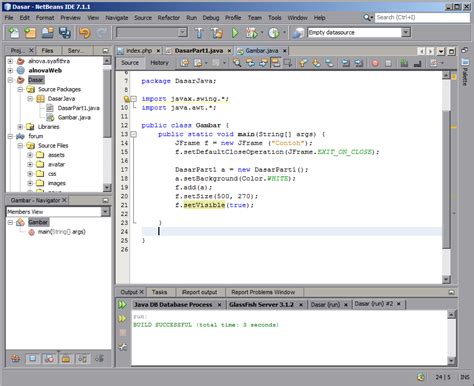474x386 pixels.
Task: Expand the assets folder node
Action: click(x=30, y=155)
